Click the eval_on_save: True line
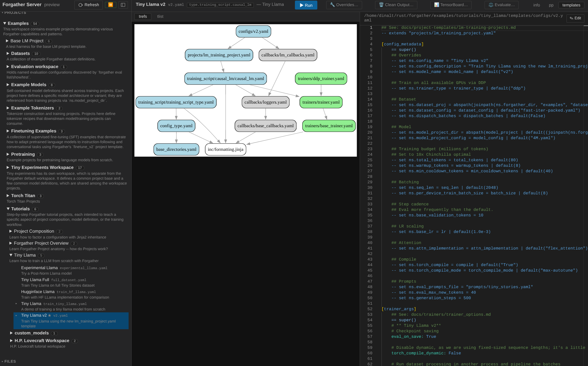The height and width of the screenshot is (366, 588). [x=414, y=337]
